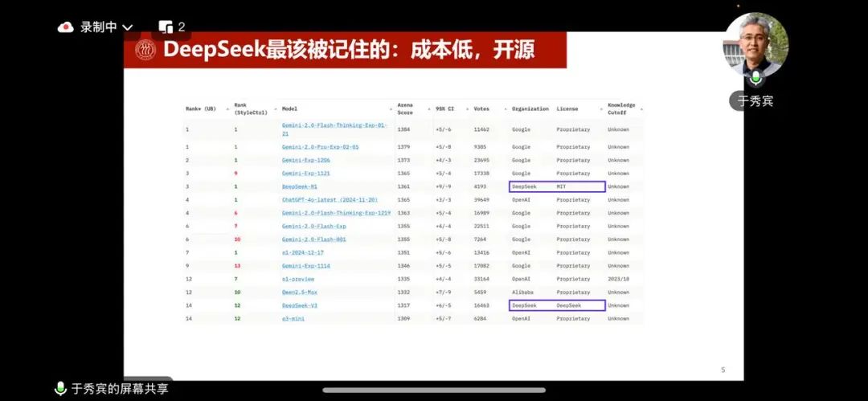
Task: Click the +7/-9 confidence interval cell
Action: [x=444, y=293]
